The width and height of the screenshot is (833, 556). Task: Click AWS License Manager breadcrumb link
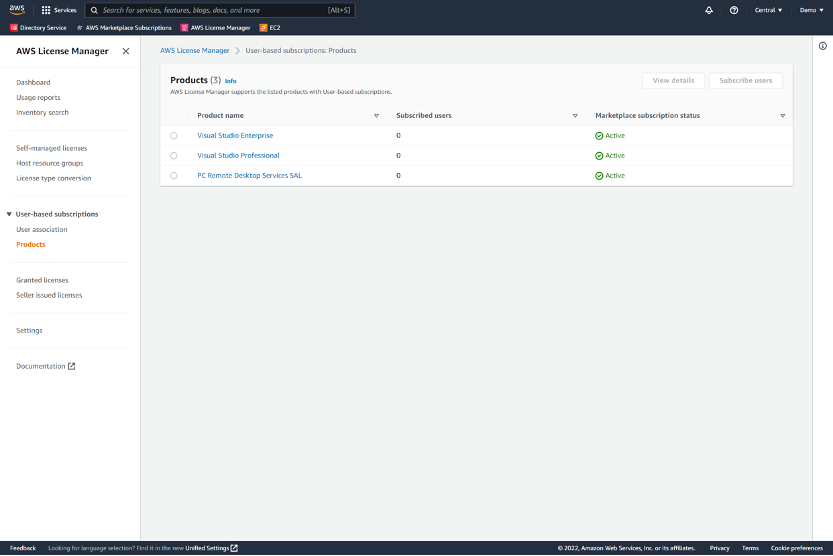tap(194, 50)
